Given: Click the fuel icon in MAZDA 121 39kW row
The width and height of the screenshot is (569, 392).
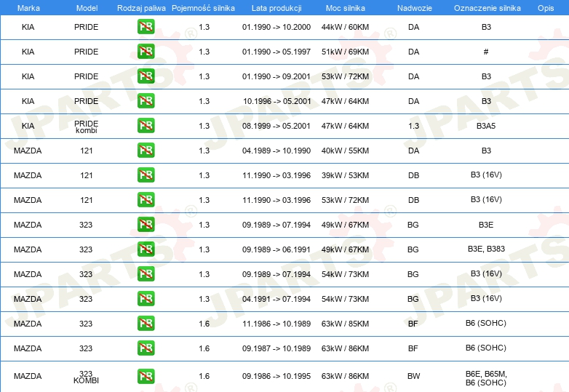Looking at the screenshot, I should [x=146, y=175].
